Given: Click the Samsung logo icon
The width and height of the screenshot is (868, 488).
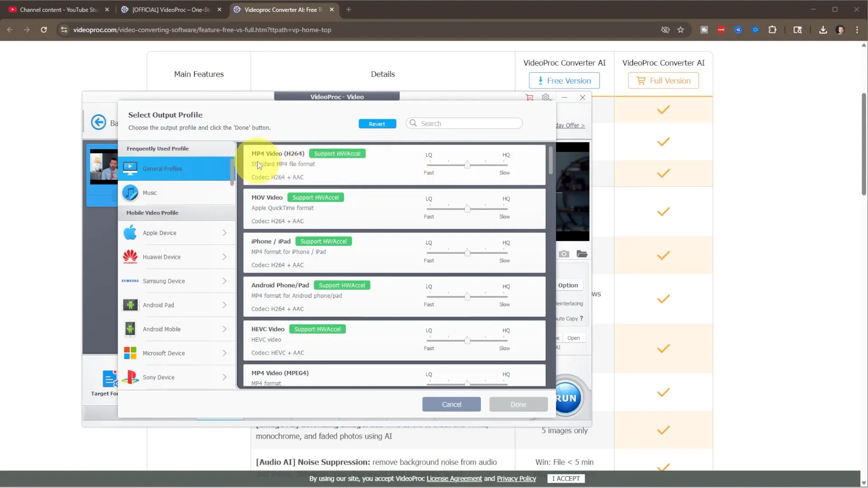Looking at the screenshot, I should (x=130, y=281).
